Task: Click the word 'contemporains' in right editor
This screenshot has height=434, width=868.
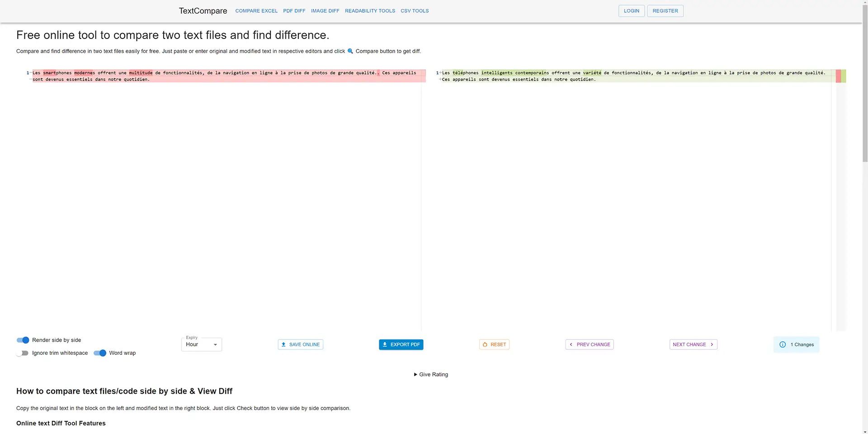Action: click(532, 73)
